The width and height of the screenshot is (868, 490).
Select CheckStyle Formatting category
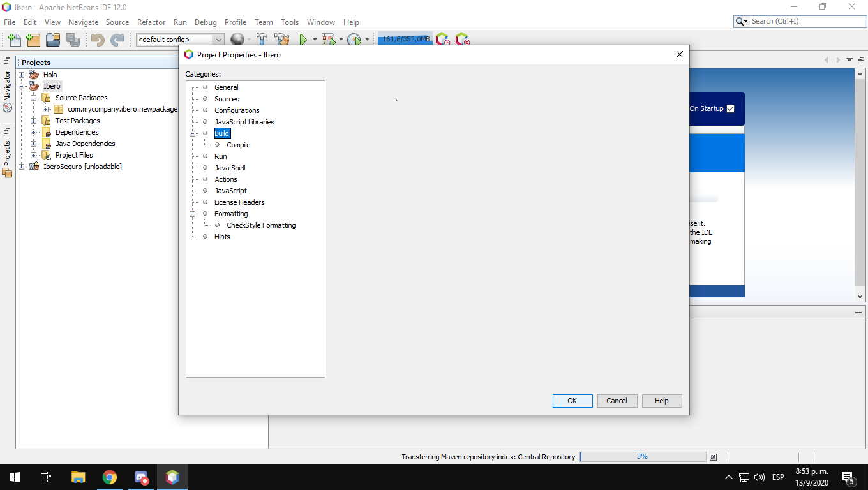point(261,225)
